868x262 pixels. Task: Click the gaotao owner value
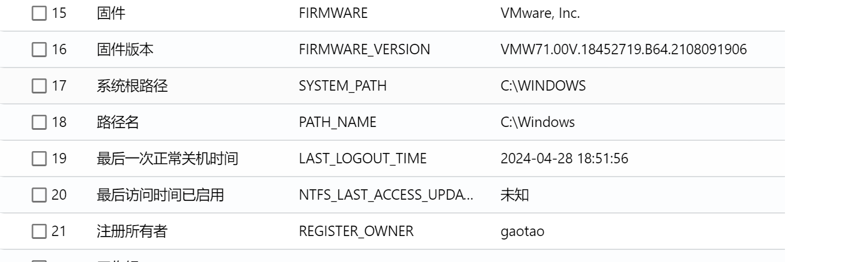pos(523,232)
